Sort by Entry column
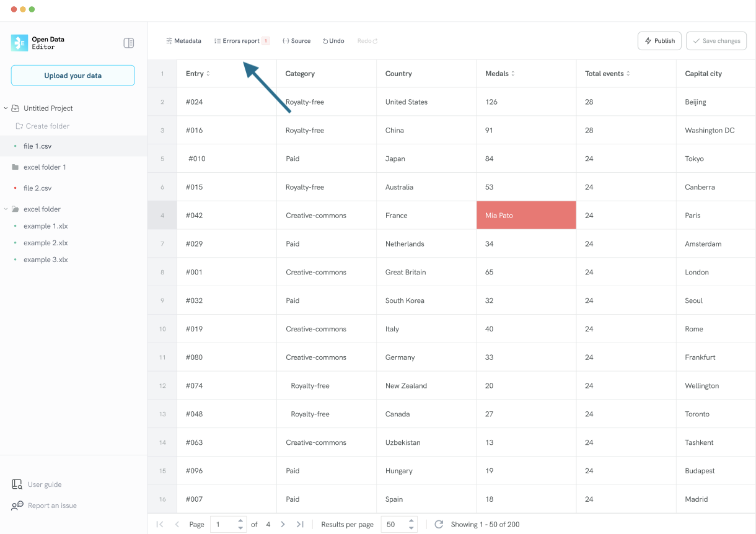The height and width of the screenshot is (534, 756). pos(208,74)
